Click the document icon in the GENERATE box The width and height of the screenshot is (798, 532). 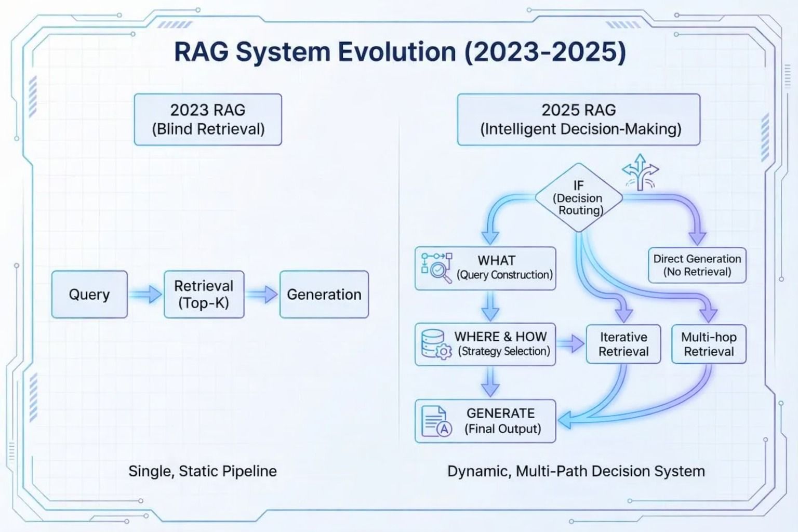click(436, 421)
